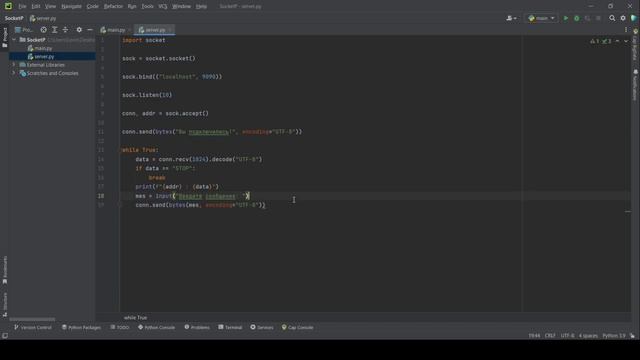
Task: Open the View menu
Action: [x=50, y=6]
